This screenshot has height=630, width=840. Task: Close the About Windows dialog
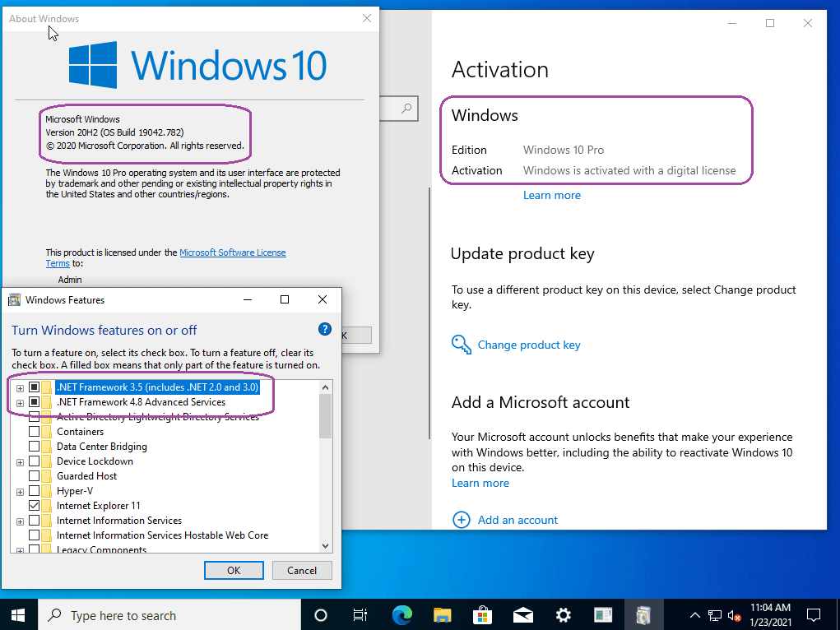[x=366, y=18]
